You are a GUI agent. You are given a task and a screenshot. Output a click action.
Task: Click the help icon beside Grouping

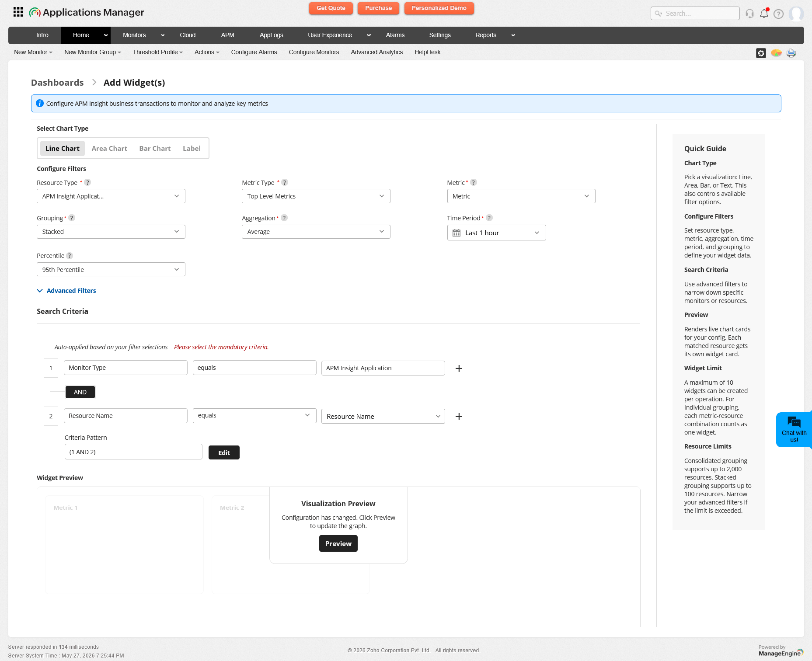coord(72,218)
